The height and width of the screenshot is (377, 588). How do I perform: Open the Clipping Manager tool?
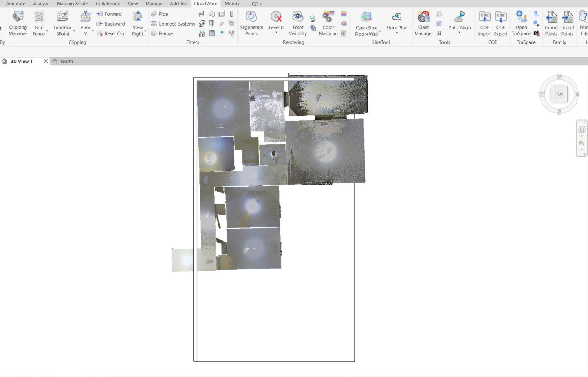coord(18,24)
